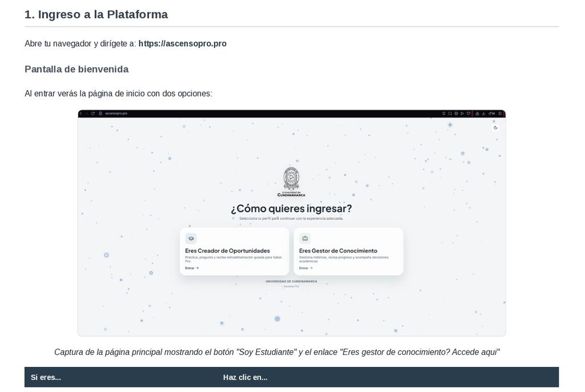The width and height of the screenshot is (585, 392).
Task: Reload the page in the browser bar
Action: click(x=93, y=114)
